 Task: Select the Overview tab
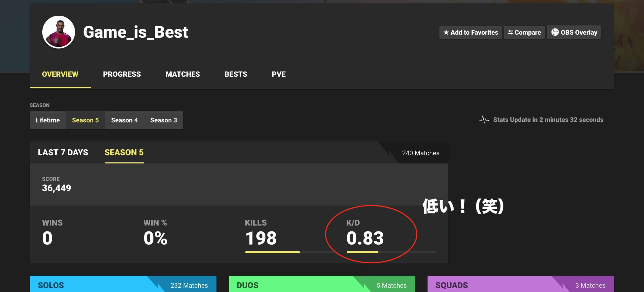tap(60, 74)
